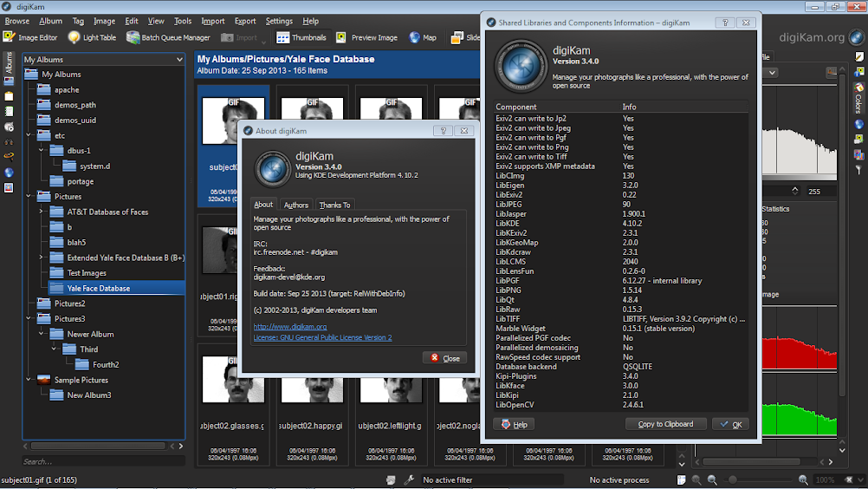
Task: Open the Captions pencil tab in the right sidebar
Action: click(858, 56)
